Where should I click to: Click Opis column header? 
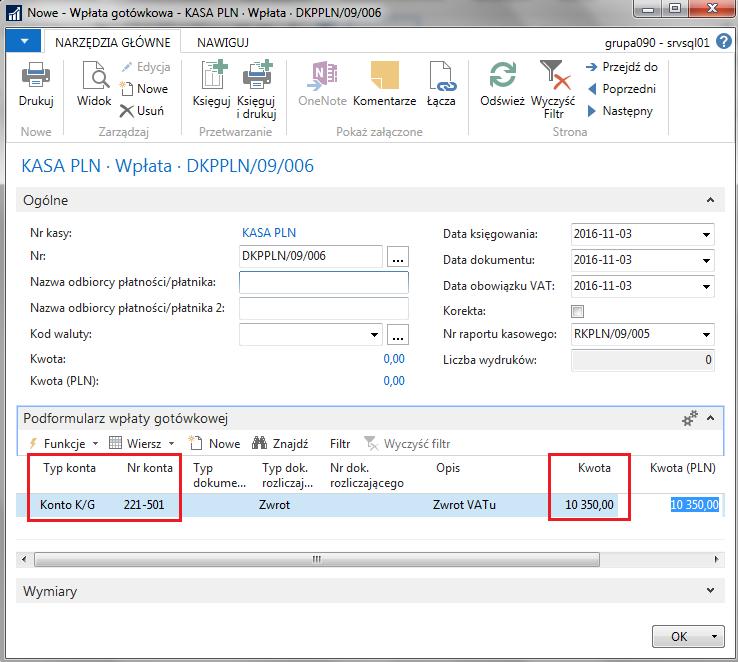pos(448,468)
